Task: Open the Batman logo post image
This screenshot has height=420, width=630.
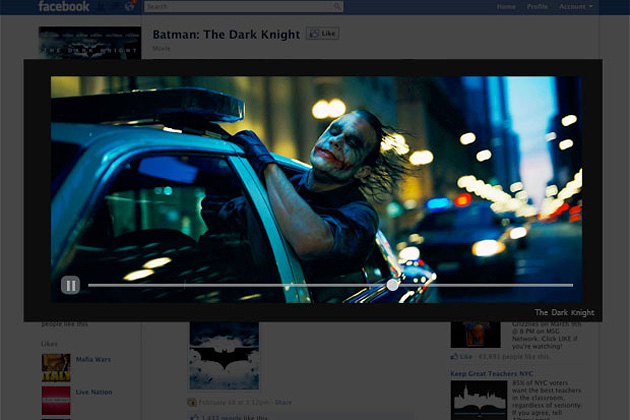Action: click(224, 355)
